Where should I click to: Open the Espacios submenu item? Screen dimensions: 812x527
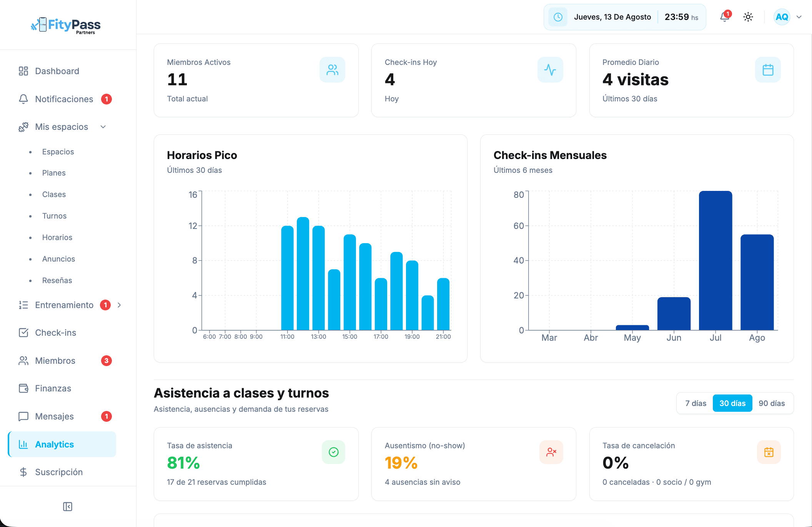(58, 152)
